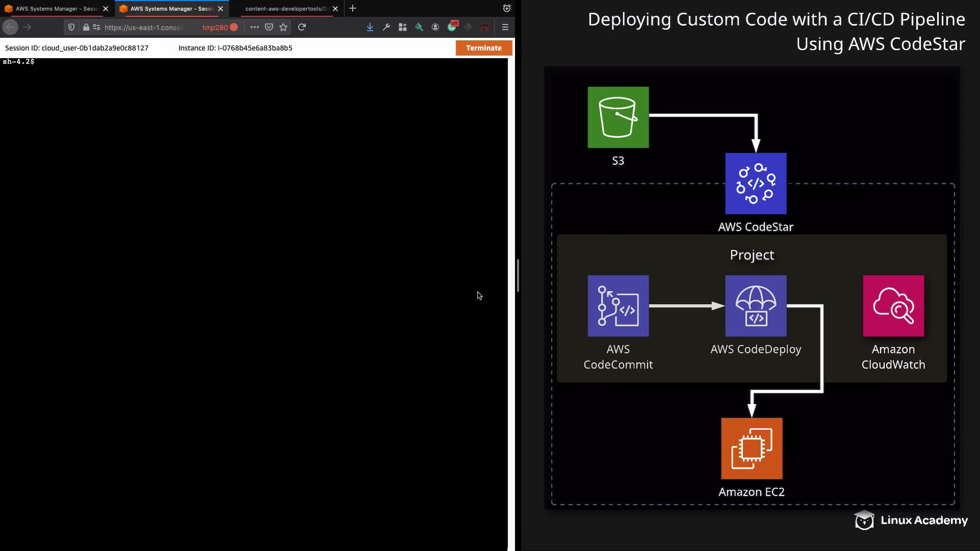
Task: Show the tracking protection shield info
Action: click(71, 27)
